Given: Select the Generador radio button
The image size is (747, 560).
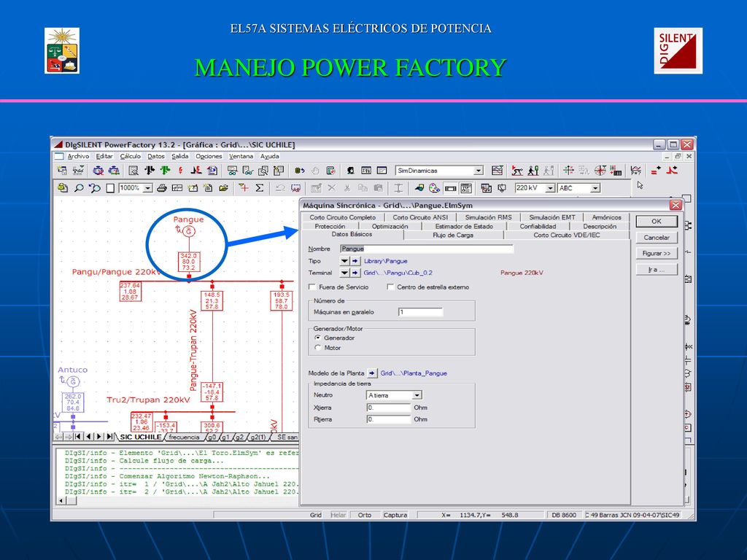Looking at the screenshot, I should (318, 338).
